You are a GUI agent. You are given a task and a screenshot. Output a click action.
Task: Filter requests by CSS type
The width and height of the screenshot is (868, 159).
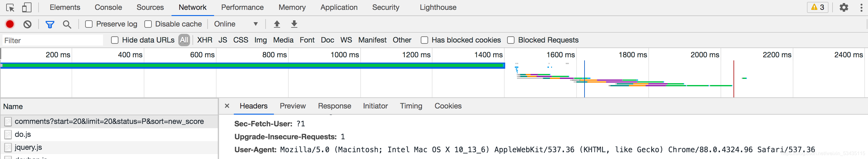point(241,40)
